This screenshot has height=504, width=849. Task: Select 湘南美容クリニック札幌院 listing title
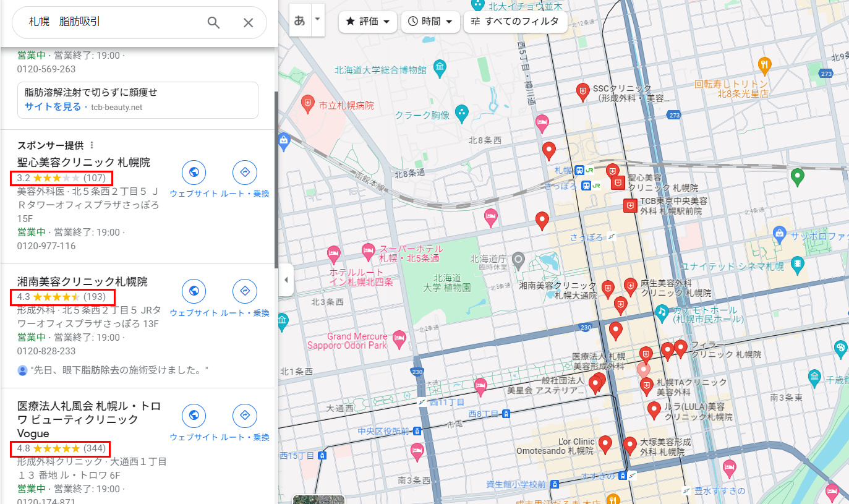(x=82, y=281)
